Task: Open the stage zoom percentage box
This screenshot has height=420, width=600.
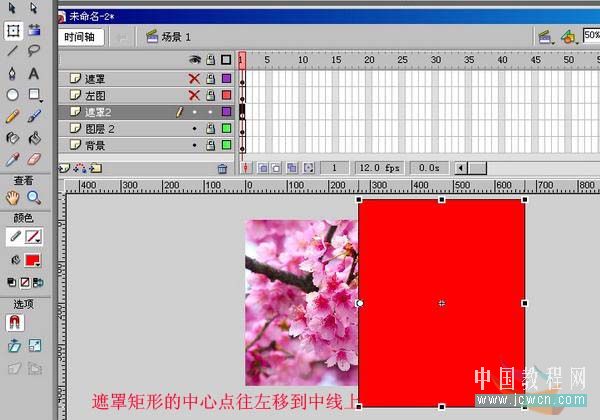Action: (x=591, y=36)
